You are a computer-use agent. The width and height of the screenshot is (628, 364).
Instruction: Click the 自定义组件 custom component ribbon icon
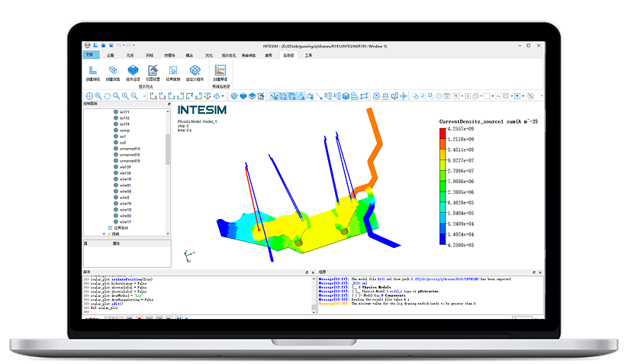coord(195,71)
